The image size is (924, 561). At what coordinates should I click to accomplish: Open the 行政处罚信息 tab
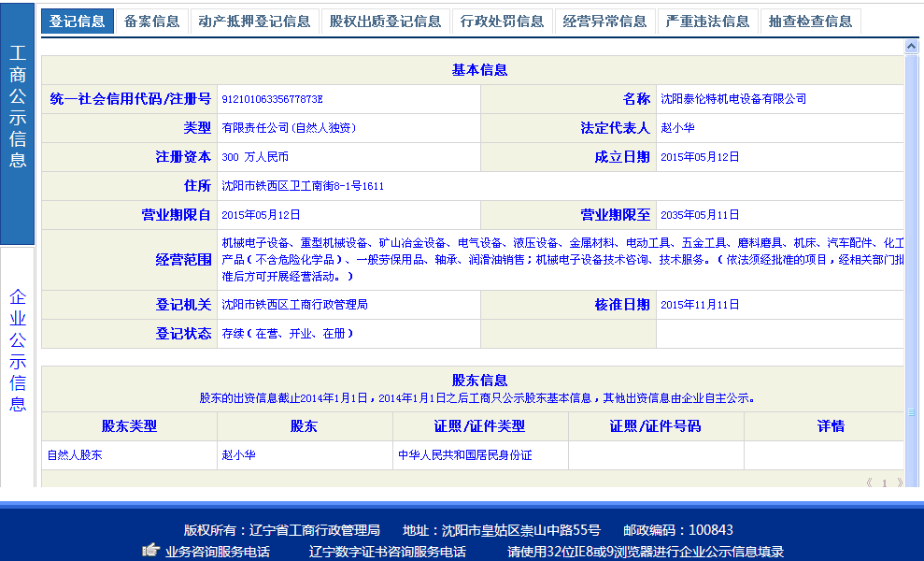click(502, 22)
